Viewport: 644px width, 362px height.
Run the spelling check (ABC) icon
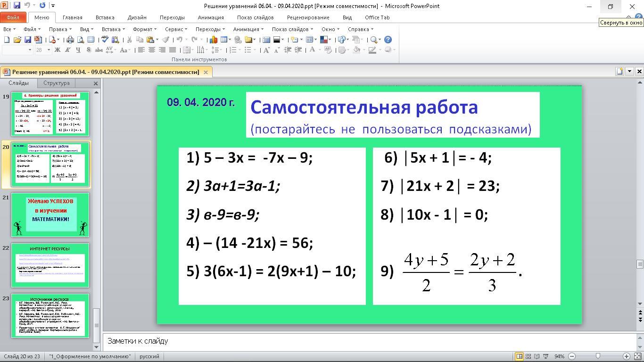click(x=105, y=40)
